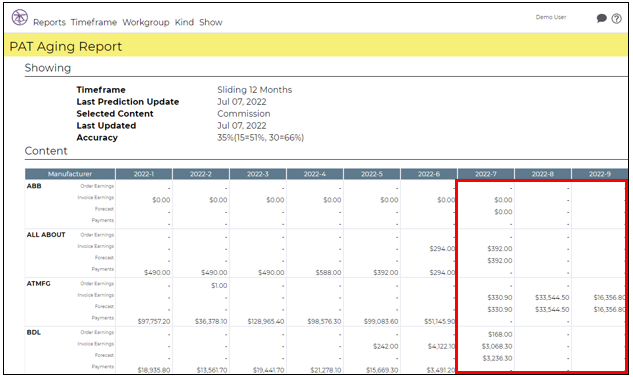Click the $98,576.30 ATMFG payment cell
Image resolution: width=633 pixels, height=377 pixels.
324,321
